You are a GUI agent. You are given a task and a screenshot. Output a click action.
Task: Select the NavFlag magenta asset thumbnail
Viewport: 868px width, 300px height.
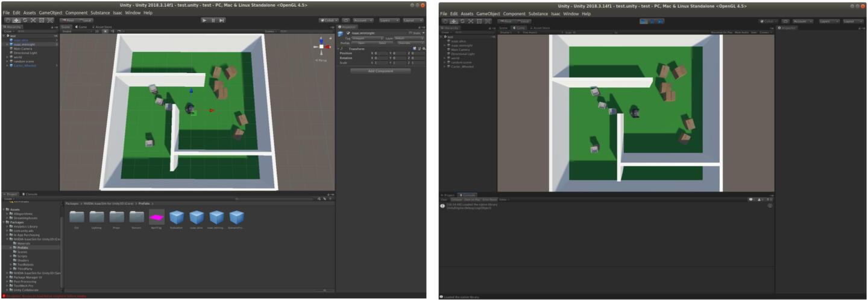pos(157,217)
